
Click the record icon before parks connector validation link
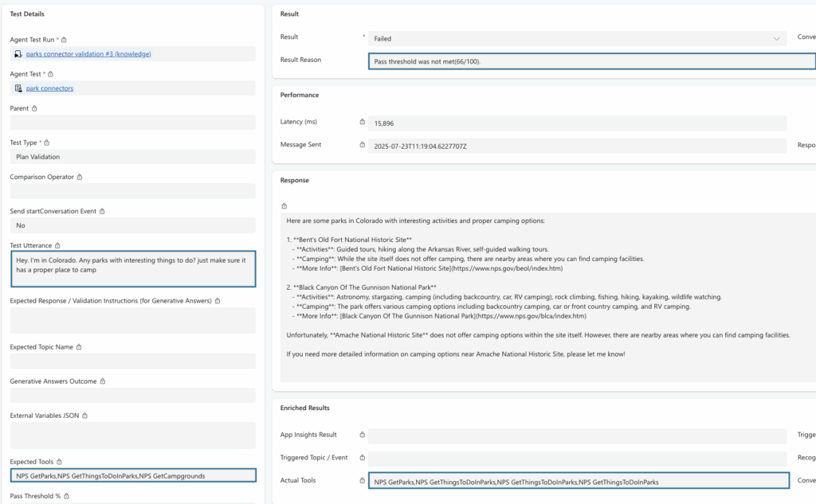click(18, 54)
